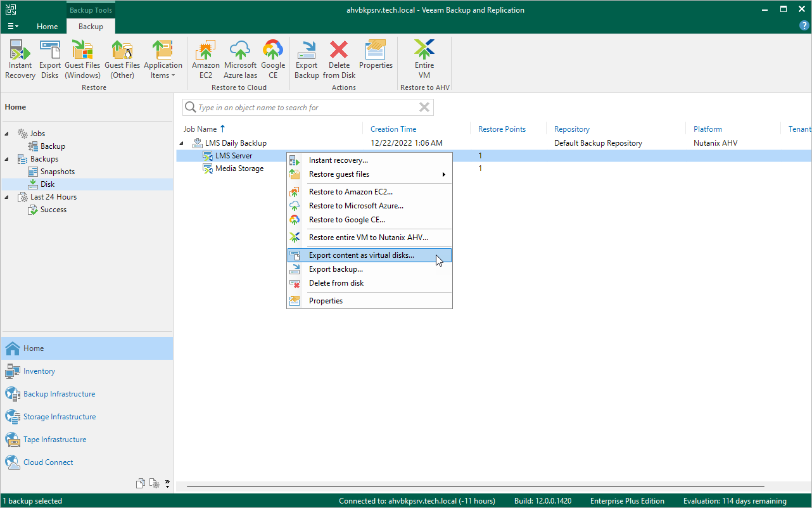Clear the search box with the X

coord(425,108)
